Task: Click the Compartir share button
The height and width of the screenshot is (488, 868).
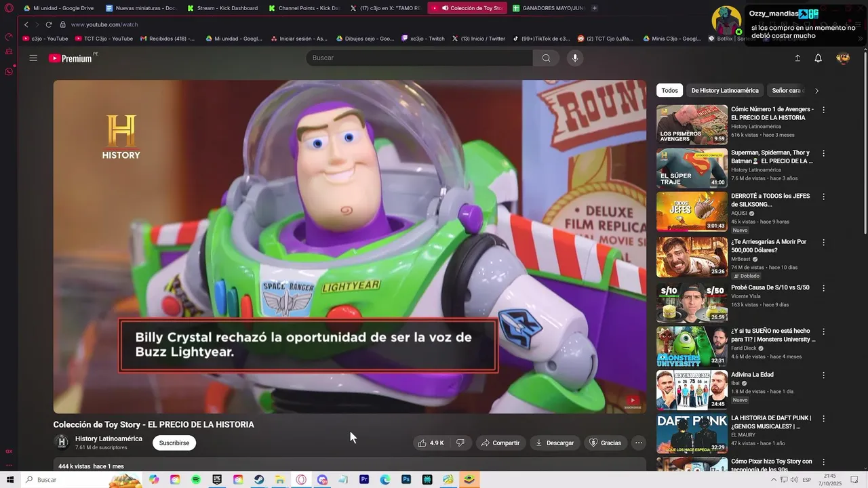Action: click(x=500, y=443)
